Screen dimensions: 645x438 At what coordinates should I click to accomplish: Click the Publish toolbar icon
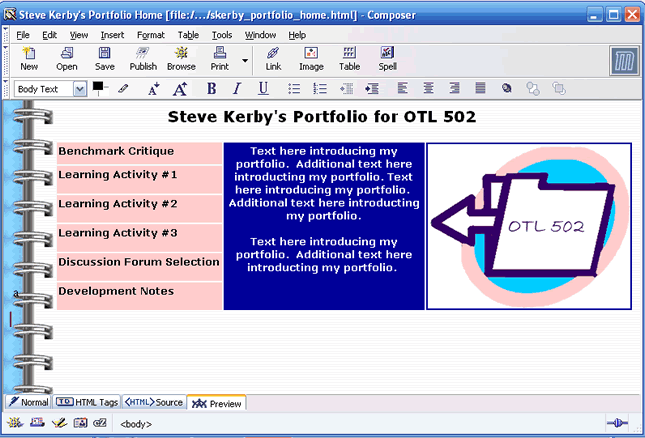pos(143,58)
